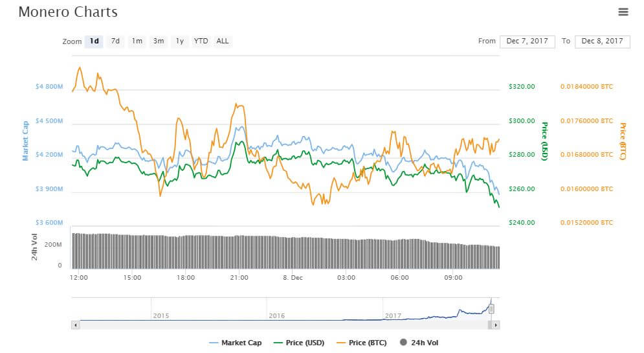Click the 21:00 time axis label

point(239,278)
